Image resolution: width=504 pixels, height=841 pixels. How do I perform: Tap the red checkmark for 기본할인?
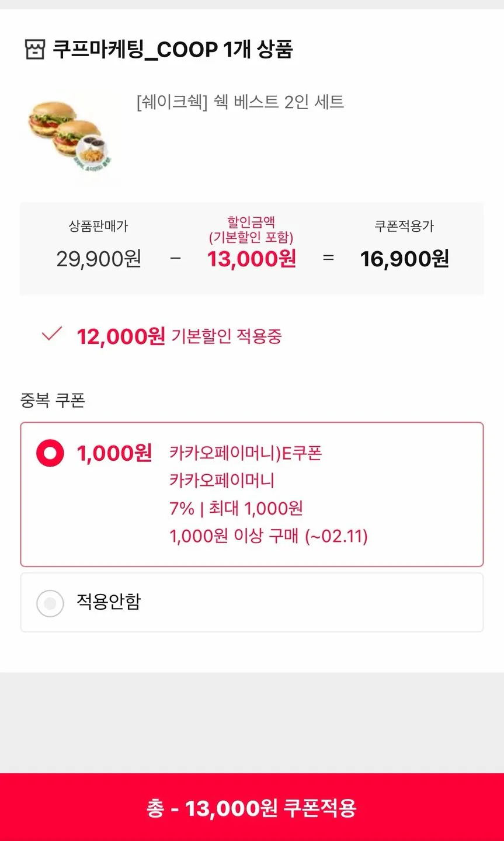[x=51, y=335]
